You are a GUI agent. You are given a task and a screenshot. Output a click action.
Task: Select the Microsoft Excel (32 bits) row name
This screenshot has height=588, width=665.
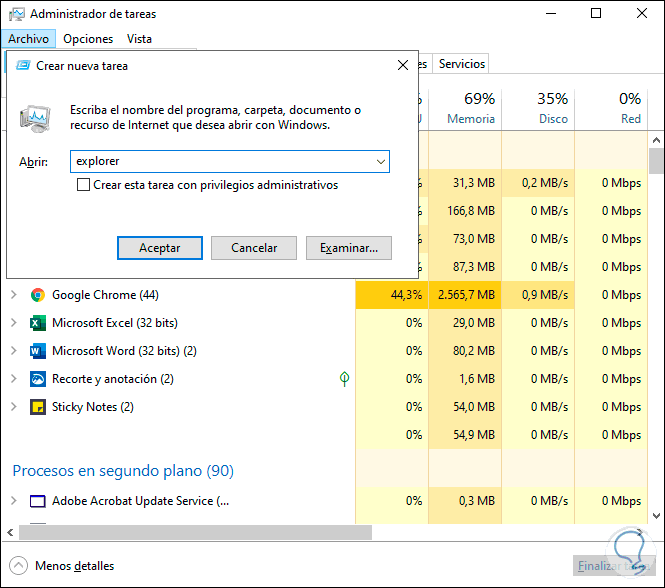115,323
